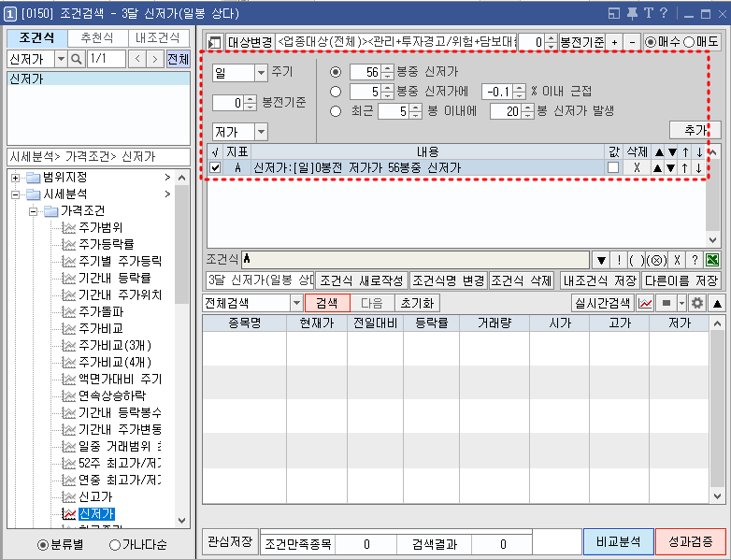Select the 56 봉중 신저가 radio option
Screen dimensions: 731x560
336,72
